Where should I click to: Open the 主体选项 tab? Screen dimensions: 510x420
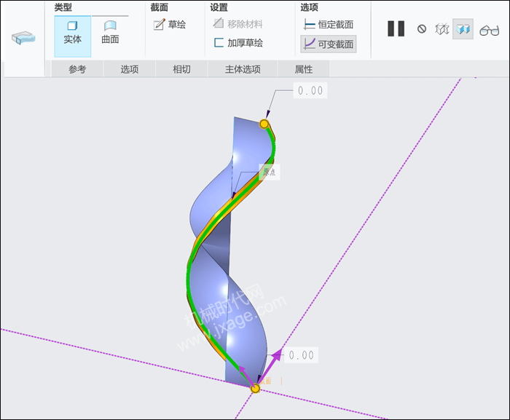243,69
